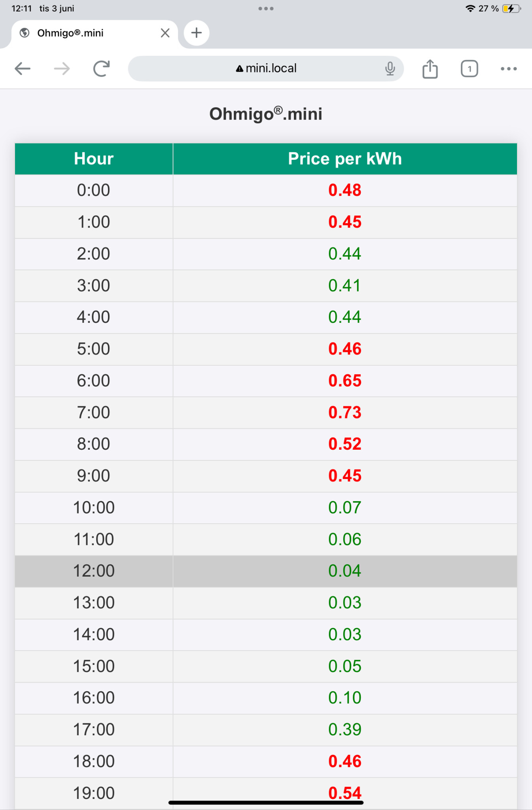Open the share sheet icon
This screenshot has width=532, height=810.
(430, 68)
